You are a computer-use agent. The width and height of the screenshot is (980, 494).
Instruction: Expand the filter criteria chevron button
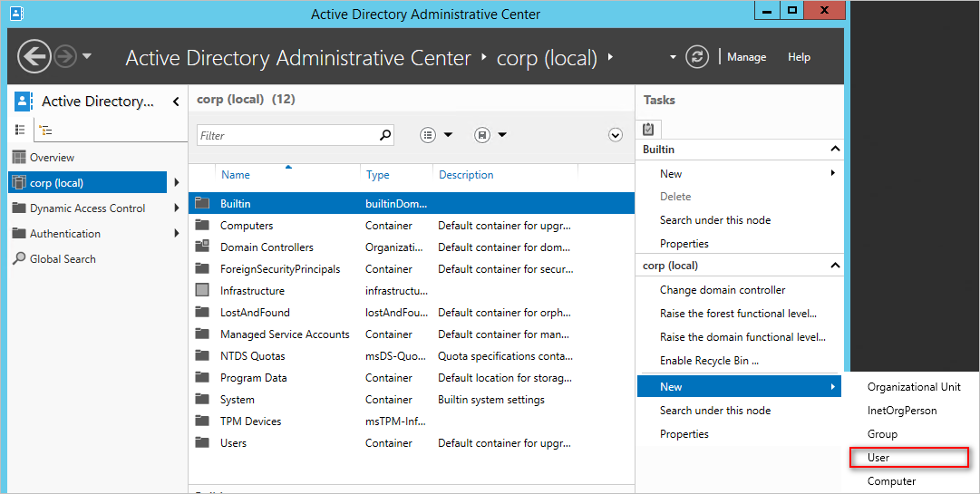[616, 135]
